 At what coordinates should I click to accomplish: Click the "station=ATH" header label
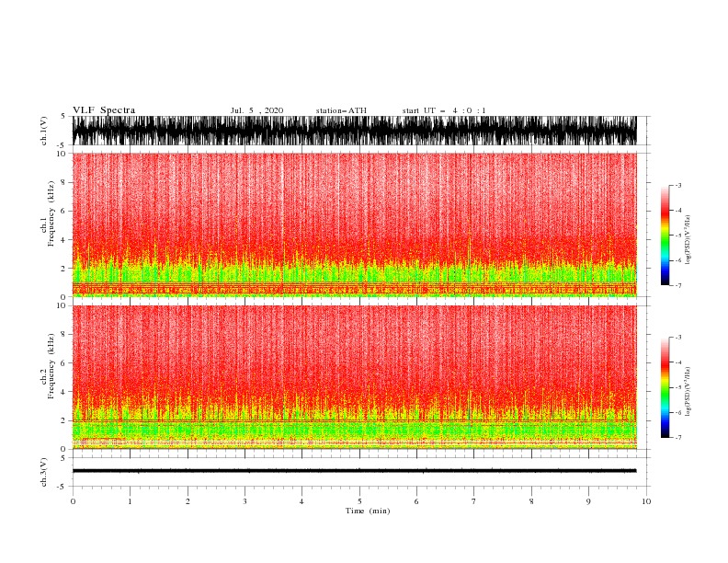[341, 110]
